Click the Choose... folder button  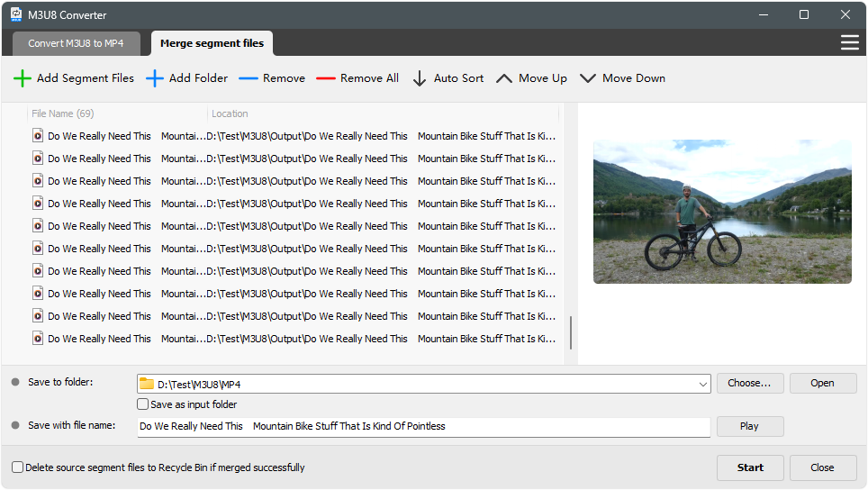pyautogui.click(x=749, y=383)
